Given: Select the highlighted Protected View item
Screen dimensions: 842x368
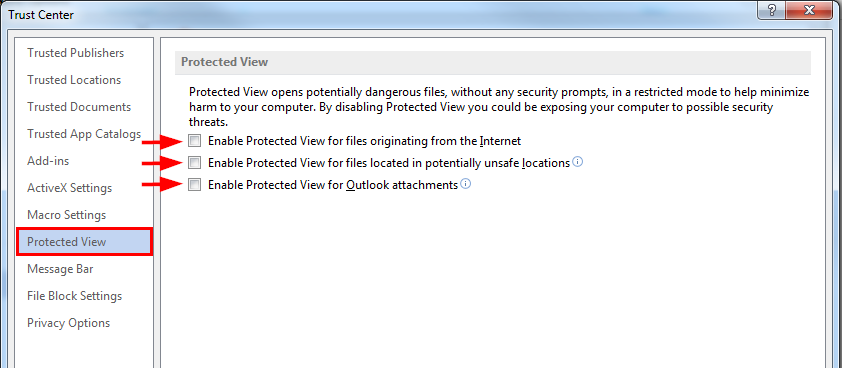Looking at the screenshot, I should pyautogui.click(x=85, y=242).
